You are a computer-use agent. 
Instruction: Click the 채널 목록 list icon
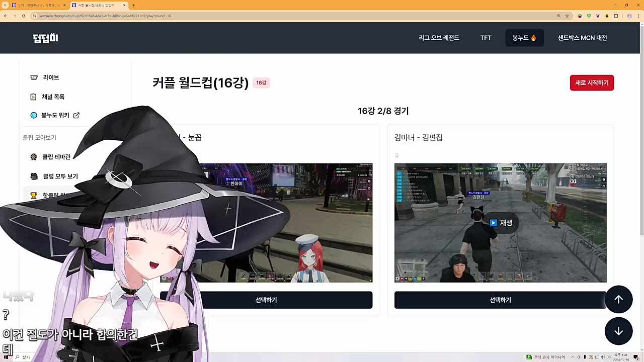[34, 97]
